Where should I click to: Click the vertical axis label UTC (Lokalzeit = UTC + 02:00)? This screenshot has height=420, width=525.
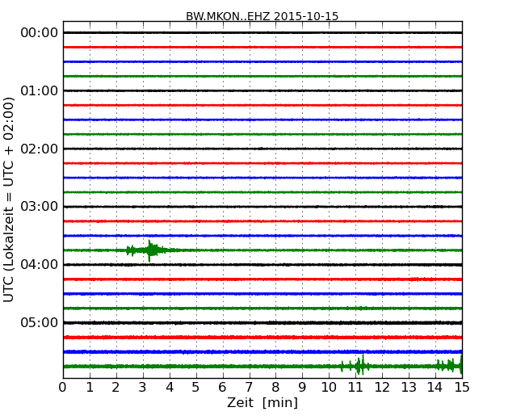coord(9,199)
